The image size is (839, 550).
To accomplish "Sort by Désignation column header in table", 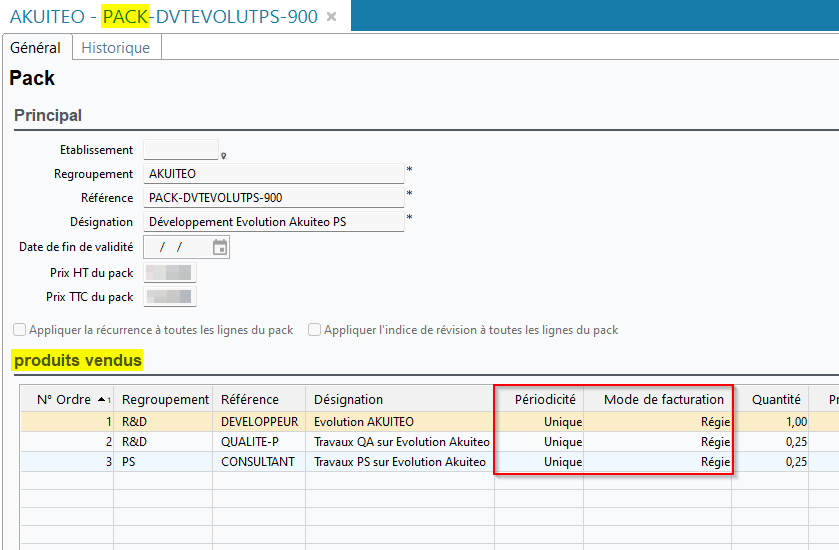I will [400, 399].
